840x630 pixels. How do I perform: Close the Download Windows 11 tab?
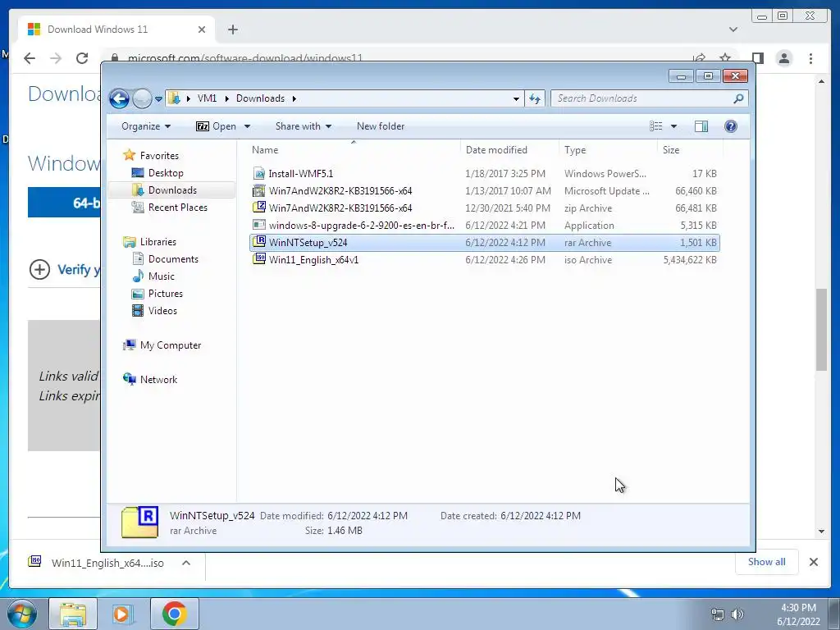202,30
